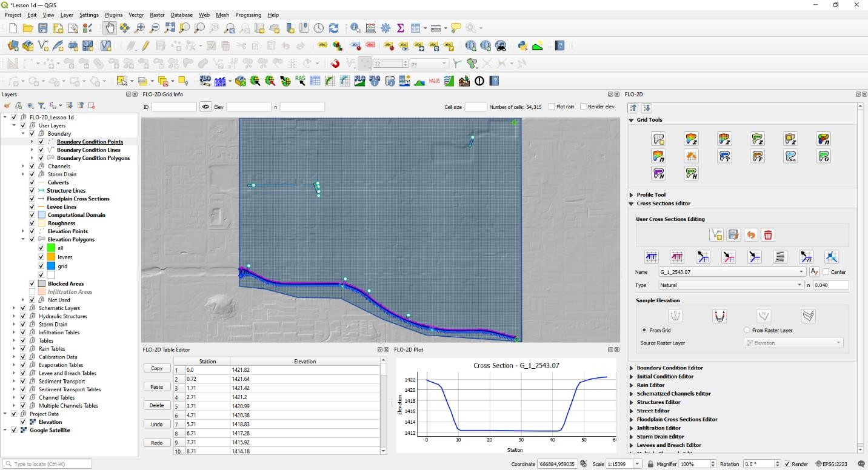Toggle visibility of Blocked Areas layer

pos(32,283)
